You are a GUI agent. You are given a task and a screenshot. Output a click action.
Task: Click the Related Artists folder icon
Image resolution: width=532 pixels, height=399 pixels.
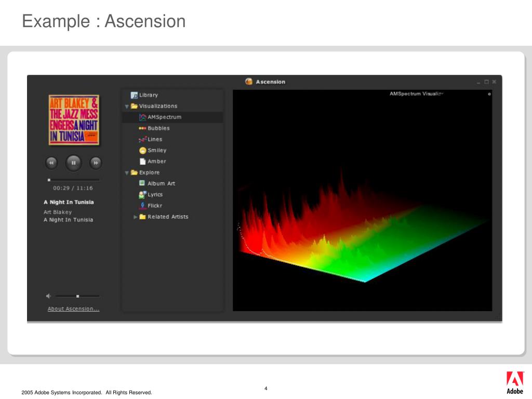pyautogui.click(x=142, y=217)
